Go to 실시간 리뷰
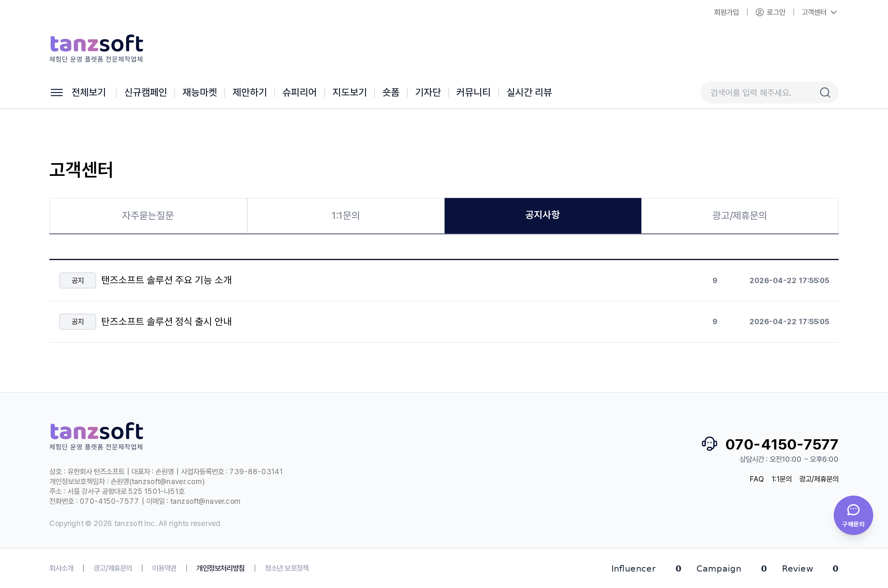The height and width of the screenshot is (588, 888). click(529, 92)
